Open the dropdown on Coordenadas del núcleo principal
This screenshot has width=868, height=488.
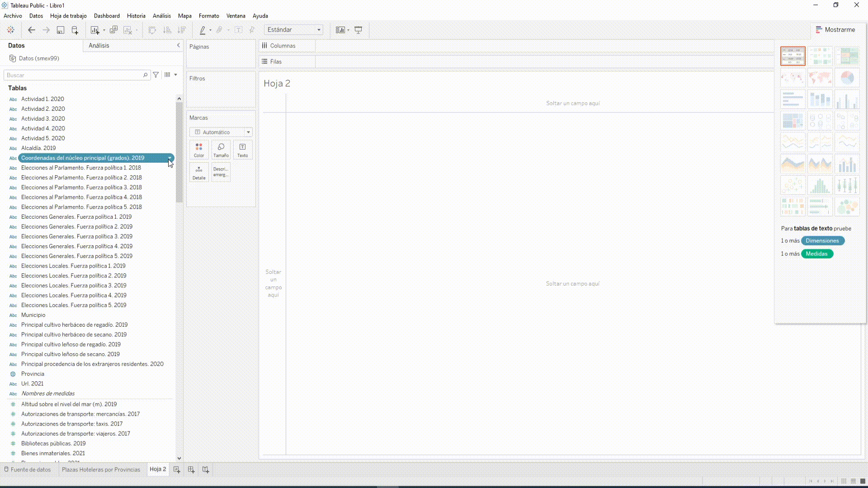tap(170, 158)
